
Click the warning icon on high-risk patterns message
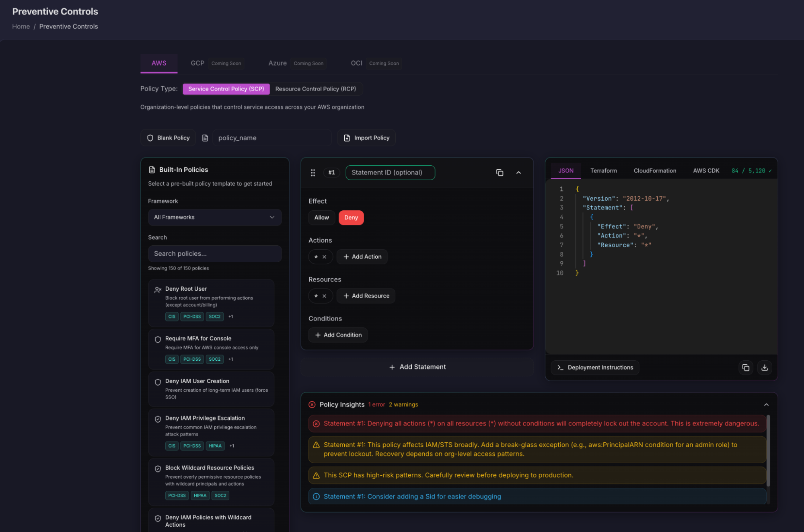317,475
